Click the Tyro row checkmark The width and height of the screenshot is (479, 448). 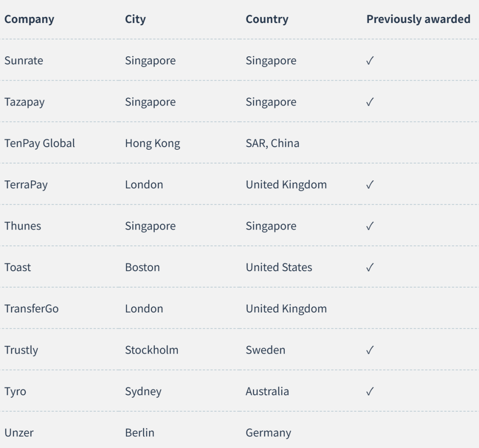[x=369, y=391]
